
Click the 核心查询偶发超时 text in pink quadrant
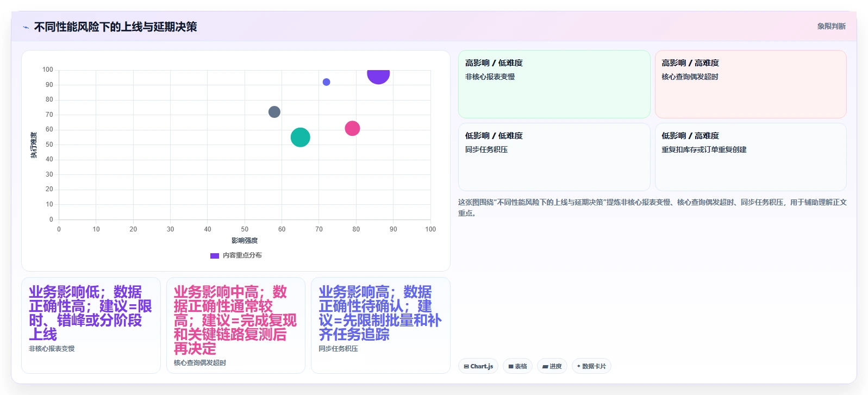click(x=690, y=77)
